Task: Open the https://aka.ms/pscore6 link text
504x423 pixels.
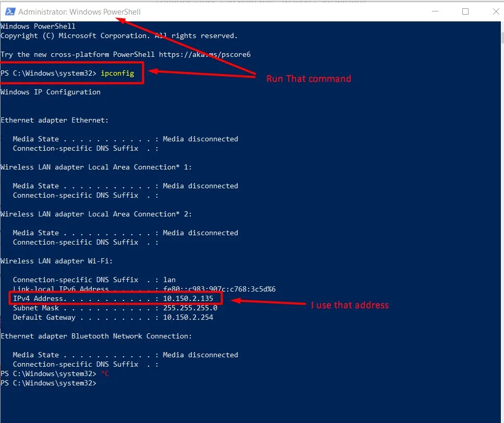Action: coord(205,54)
